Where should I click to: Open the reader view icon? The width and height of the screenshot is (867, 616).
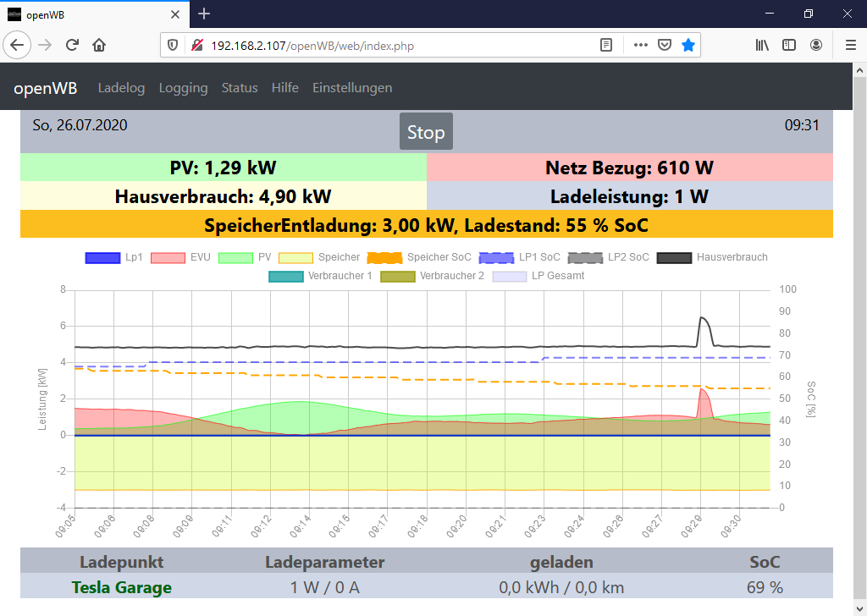606,45
